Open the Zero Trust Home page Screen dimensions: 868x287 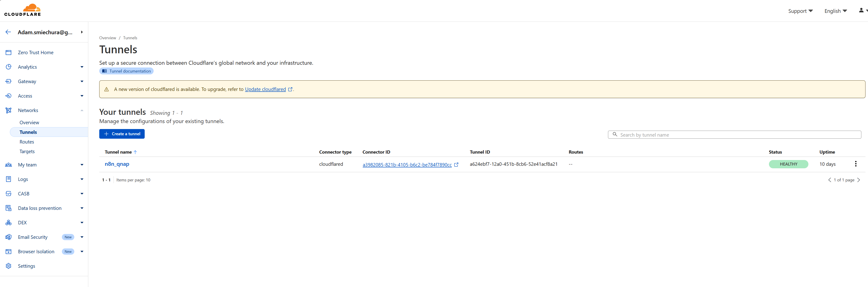[x=8, y=52]
